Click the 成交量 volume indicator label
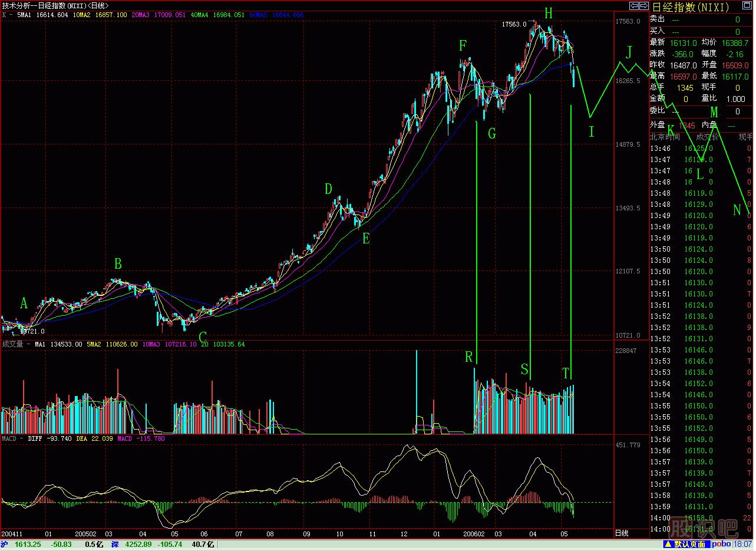 (12, 344)
